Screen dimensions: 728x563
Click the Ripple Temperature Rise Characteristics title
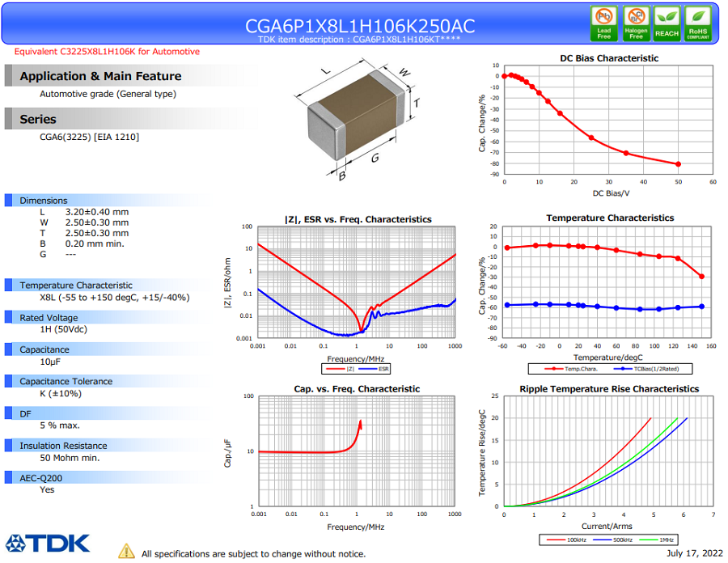pos(609,389)
